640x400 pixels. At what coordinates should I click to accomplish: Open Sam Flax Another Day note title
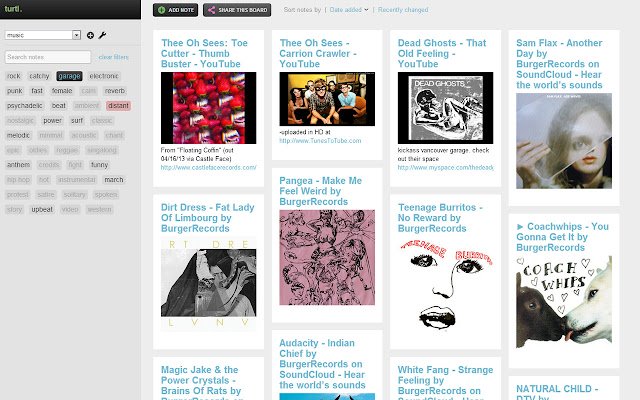pos(559,64)
